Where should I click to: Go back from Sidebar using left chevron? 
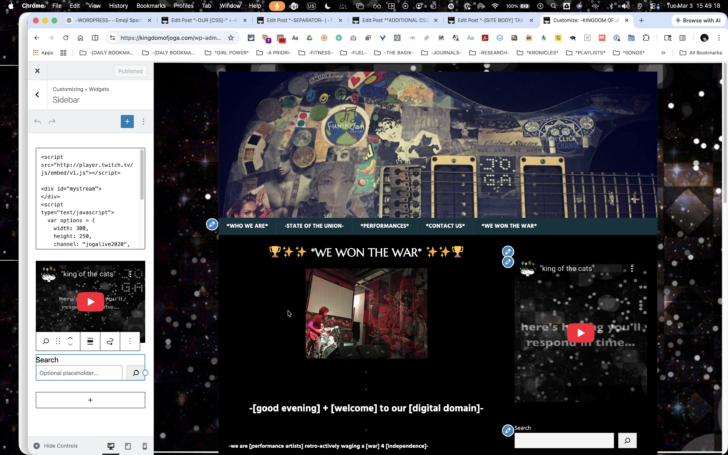38,95
